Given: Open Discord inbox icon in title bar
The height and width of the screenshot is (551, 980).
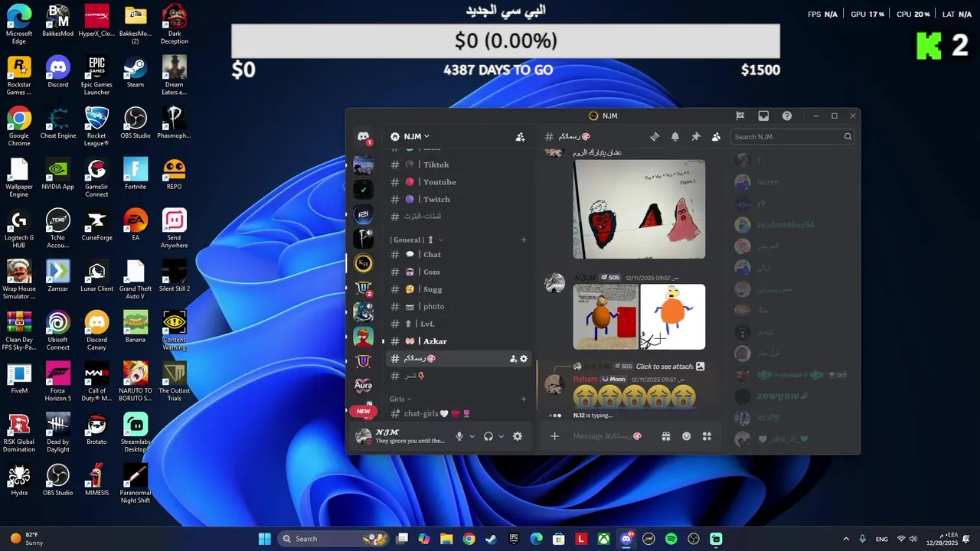Looking at the screenshot, I should coord(763,116).
